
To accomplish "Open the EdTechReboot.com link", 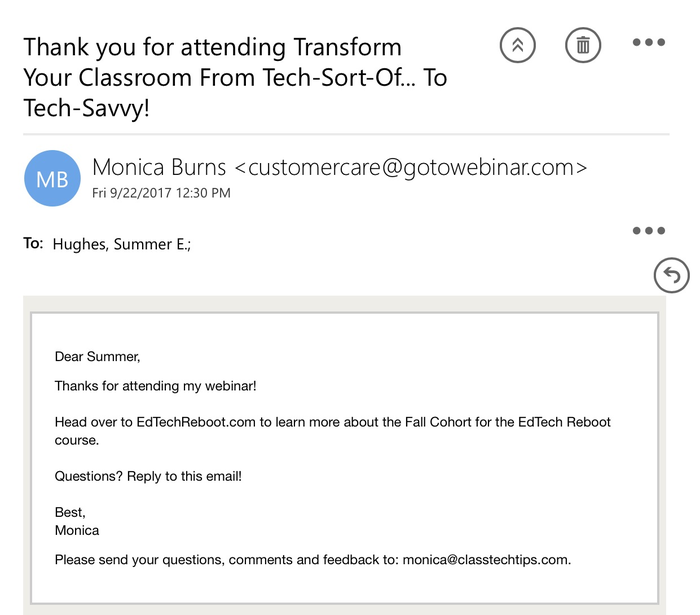I will click(x=196, y=422).
